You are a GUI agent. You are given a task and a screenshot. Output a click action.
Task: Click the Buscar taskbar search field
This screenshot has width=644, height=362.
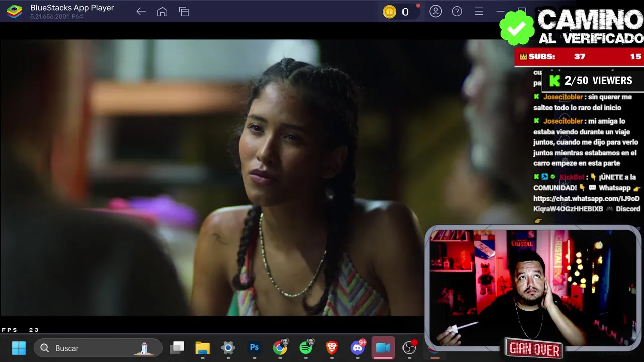coord(98,348)
